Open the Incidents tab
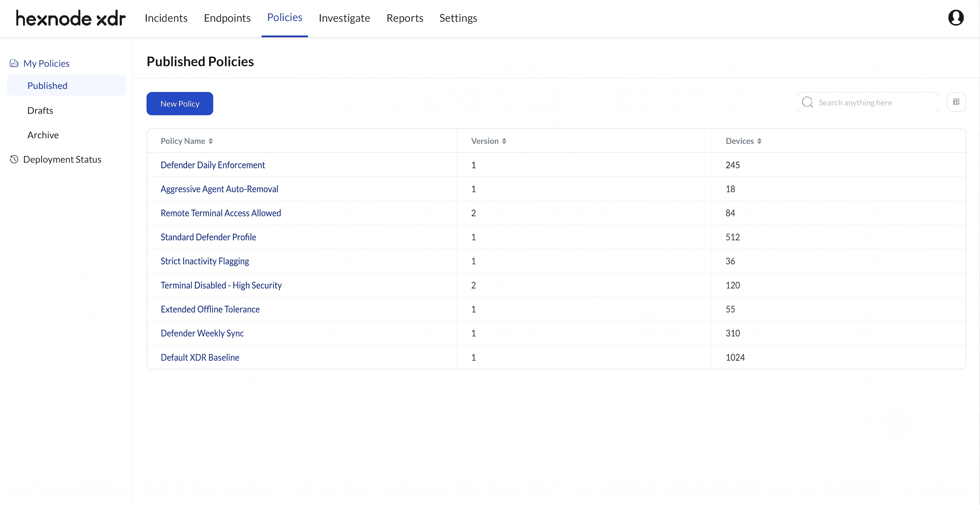980x505 pixels. tap(166, 18)
